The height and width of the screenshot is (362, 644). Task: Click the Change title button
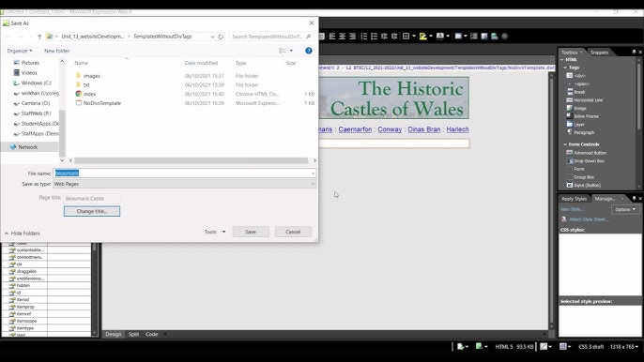coord(92,211)
